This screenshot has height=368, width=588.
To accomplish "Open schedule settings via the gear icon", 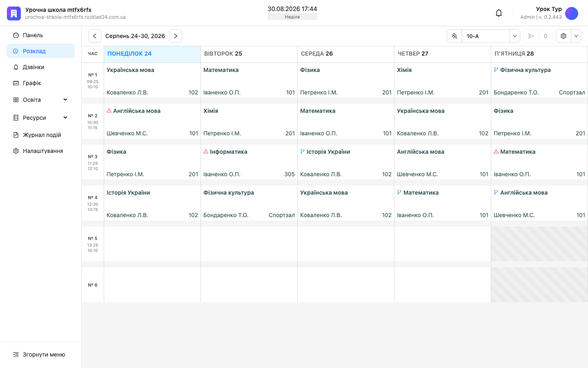I will 563,36.
